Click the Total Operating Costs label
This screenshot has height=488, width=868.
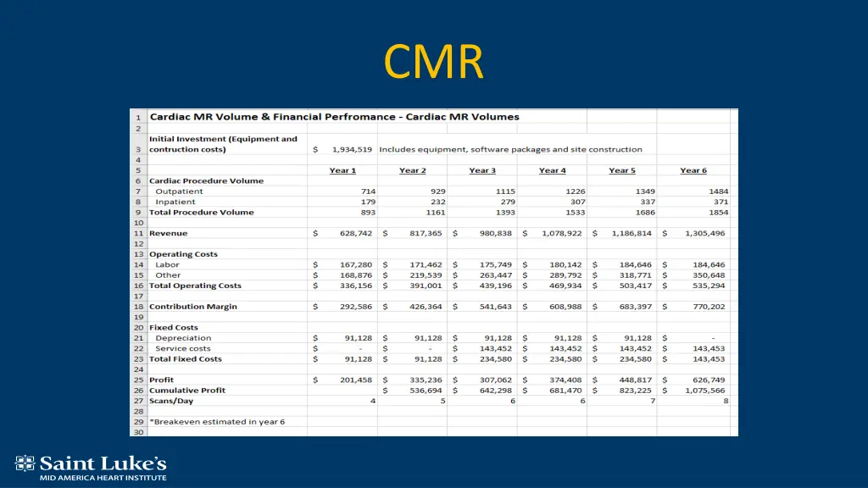pos(196,286)
